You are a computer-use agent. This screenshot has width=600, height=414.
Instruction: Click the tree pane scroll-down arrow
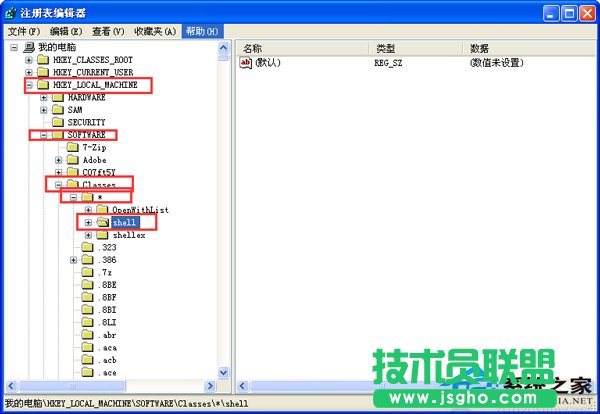pyautogui.click(x=223, y=372)
